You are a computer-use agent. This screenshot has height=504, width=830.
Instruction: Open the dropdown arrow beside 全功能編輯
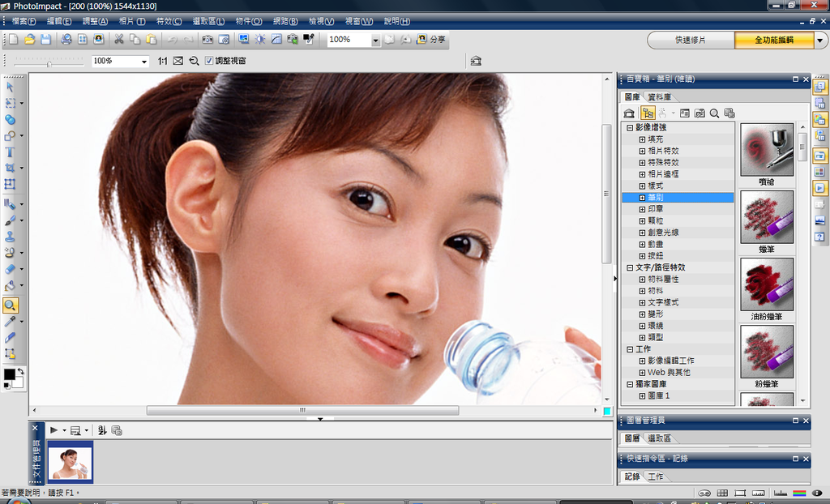[x=820, y=41]
